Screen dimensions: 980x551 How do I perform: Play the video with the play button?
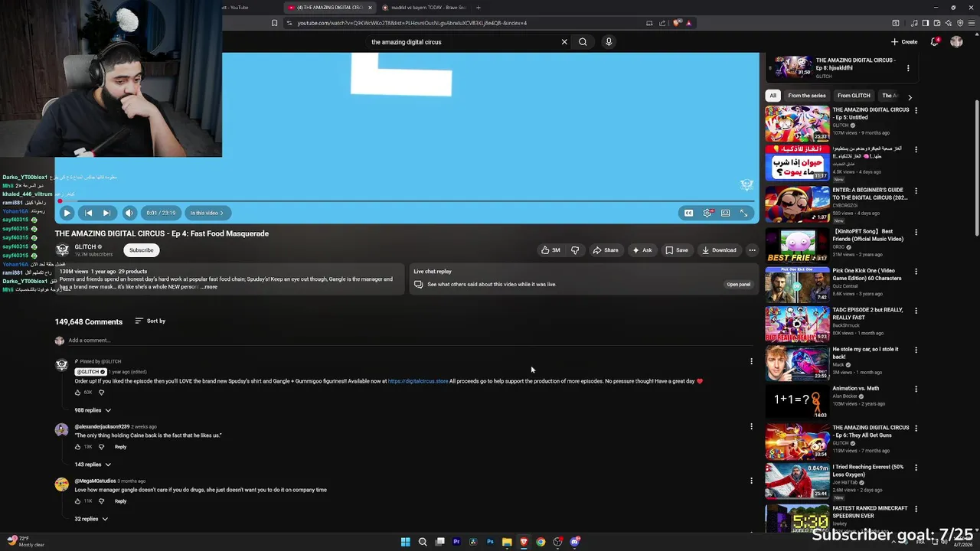click(67, 213)
